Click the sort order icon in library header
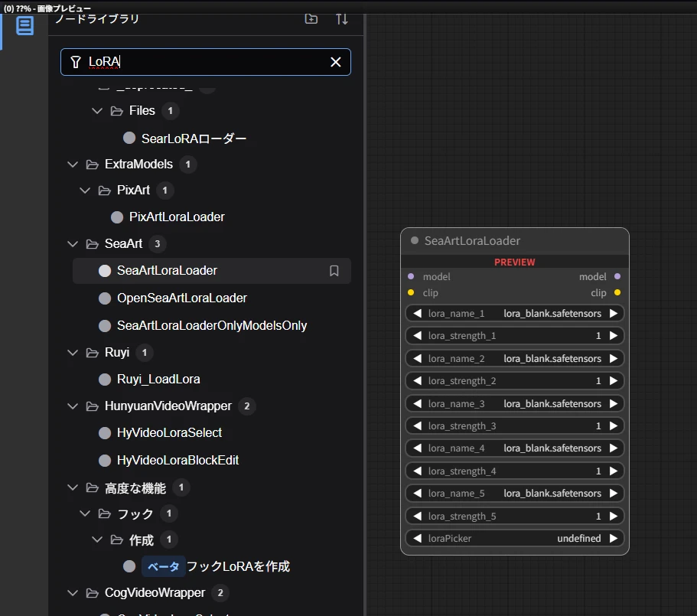Viewport: 697px width, 616px height. 342,18
